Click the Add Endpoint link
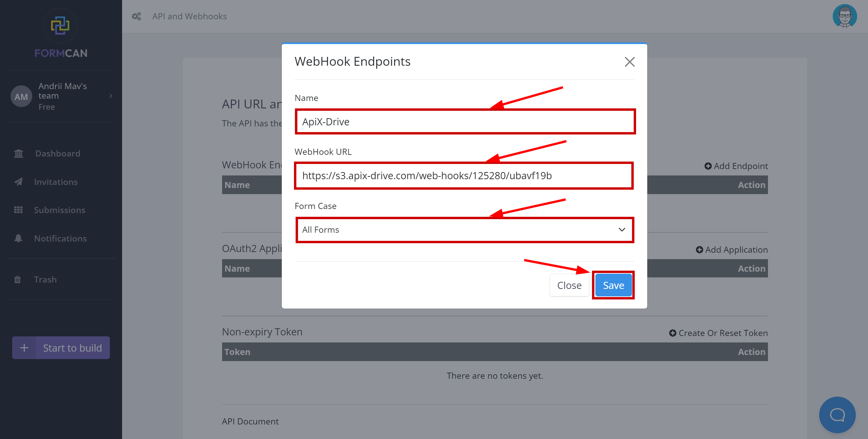The image size is (868, 439). point(736,166)
